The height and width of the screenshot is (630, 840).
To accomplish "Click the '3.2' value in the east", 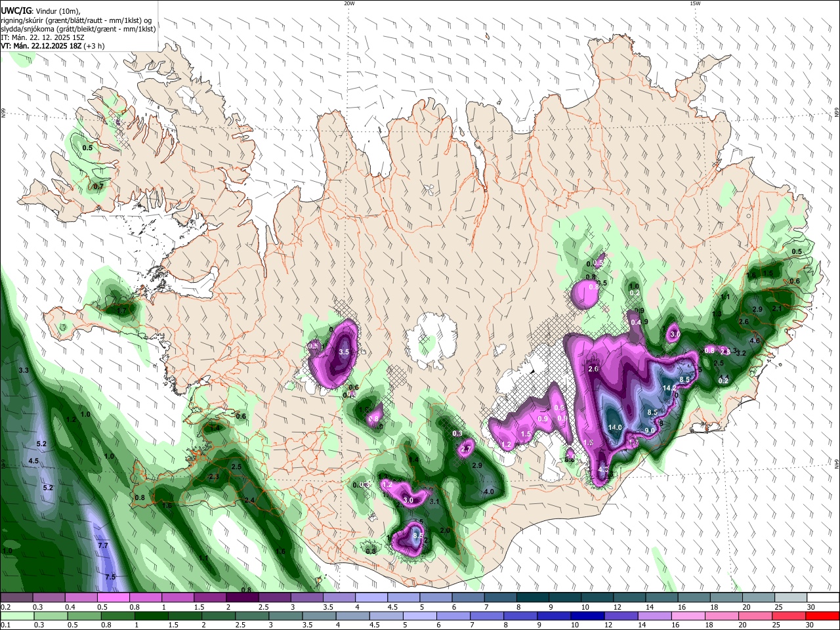I will point(742,353).
